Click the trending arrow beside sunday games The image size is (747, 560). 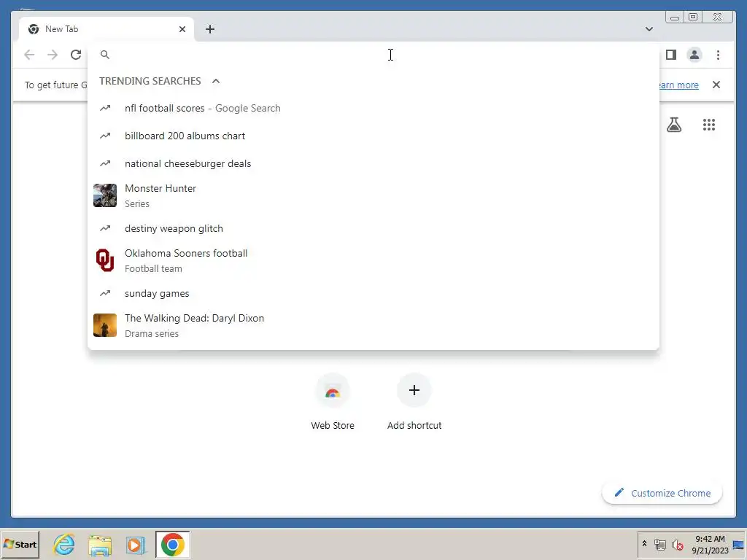[105, 293]
